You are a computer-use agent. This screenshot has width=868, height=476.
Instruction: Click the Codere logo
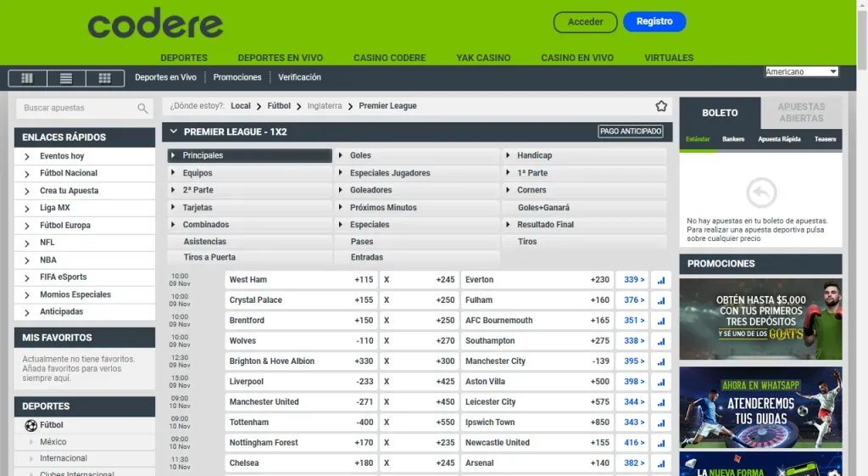click(x=155, y=24)
